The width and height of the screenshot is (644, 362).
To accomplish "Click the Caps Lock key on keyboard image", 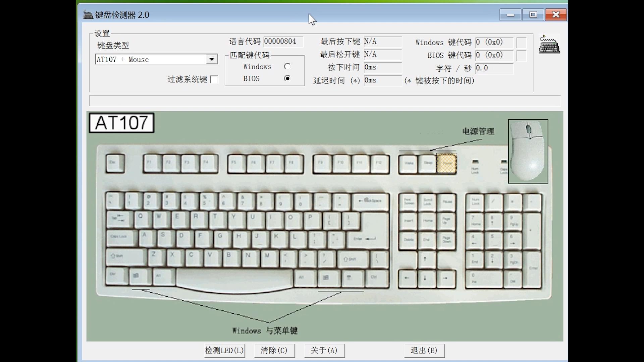I will pyautogui.click(x=122, y=238).
